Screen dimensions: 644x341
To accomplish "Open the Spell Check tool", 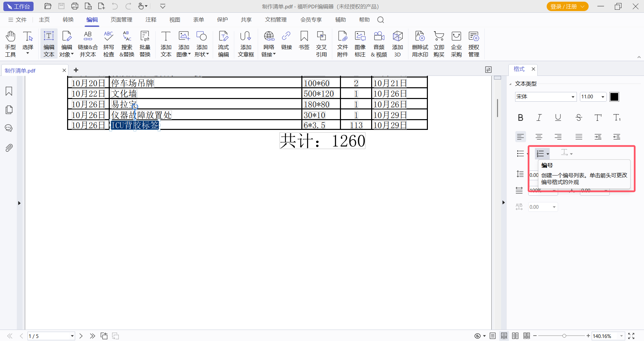I will point(108,44).
